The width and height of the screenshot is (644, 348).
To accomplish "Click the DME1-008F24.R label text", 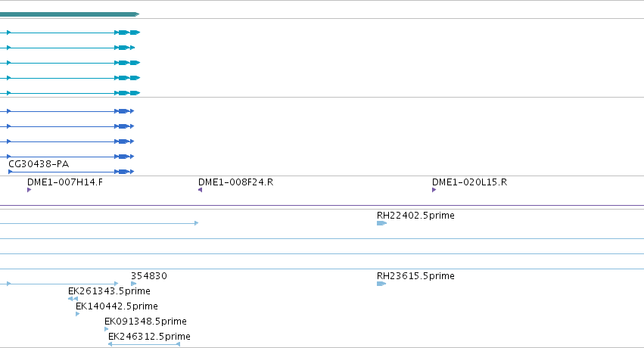I will 236,182.
